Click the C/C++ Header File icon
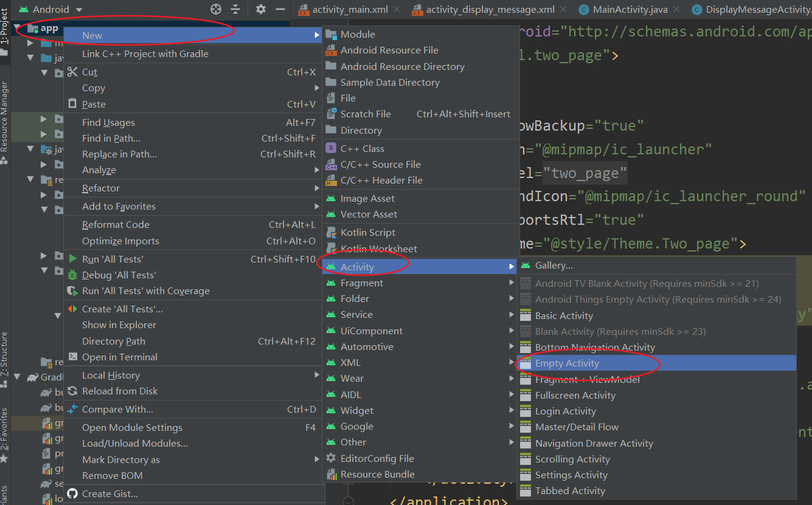 click(331, 180)
